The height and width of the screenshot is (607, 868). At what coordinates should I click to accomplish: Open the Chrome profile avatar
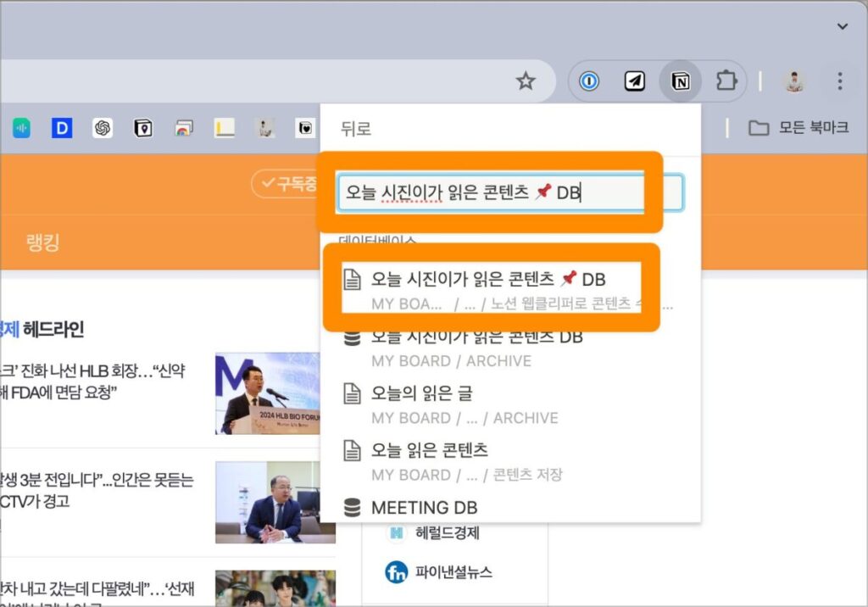click(x=794, y=81)
